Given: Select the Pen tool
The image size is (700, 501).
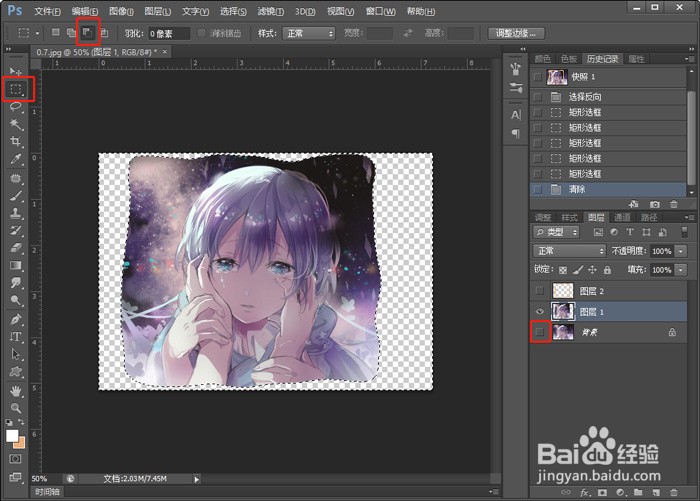Looking at the screenshot, I should (x=16, y=319).
